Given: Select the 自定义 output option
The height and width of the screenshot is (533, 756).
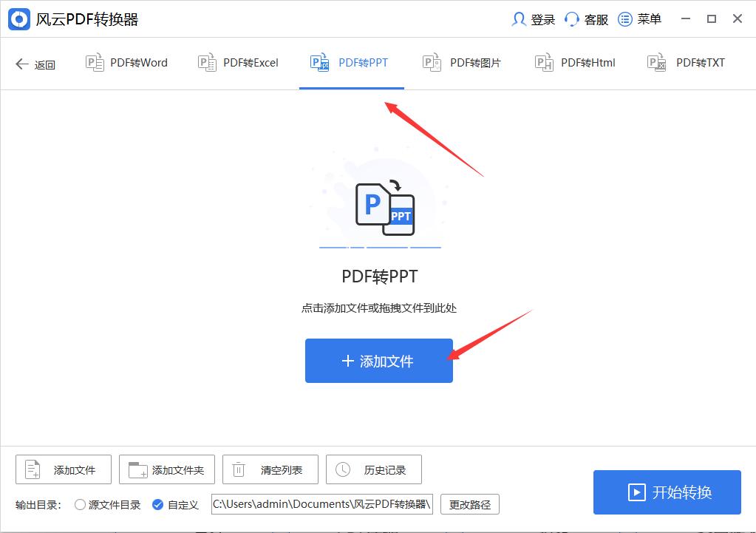Looking at the screenshot, I should (157, 504).
